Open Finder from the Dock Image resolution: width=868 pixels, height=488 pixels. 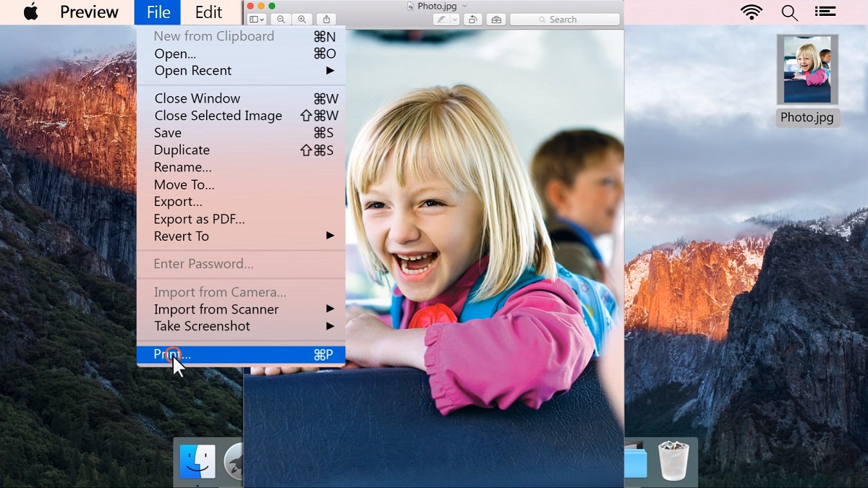pos(197,461)
